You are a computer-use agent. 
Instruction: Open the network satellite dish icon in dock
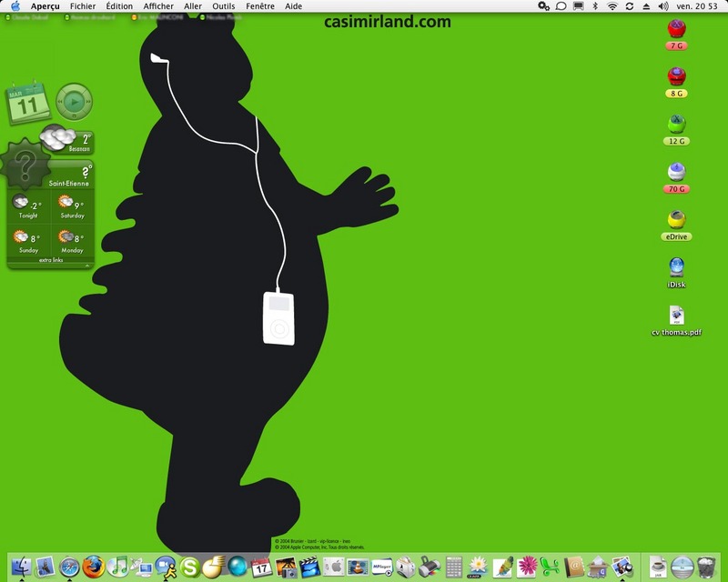pyautogui.click(x=142, y=567)
